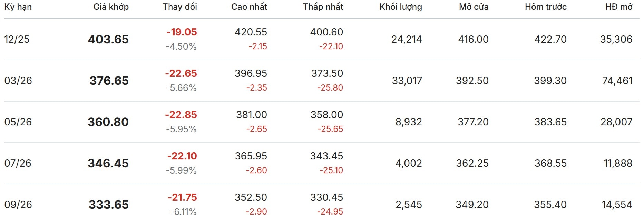644x219 pixels.
Task: Select the HĐ mở column header
Action: 618,7
